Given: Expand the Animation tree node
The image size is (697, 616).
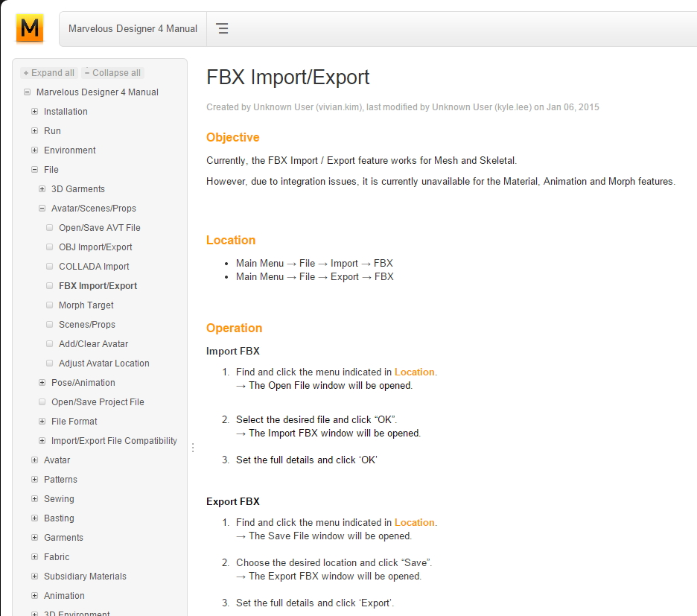Looking at the screenshot, I should click(x=35, y=596).
